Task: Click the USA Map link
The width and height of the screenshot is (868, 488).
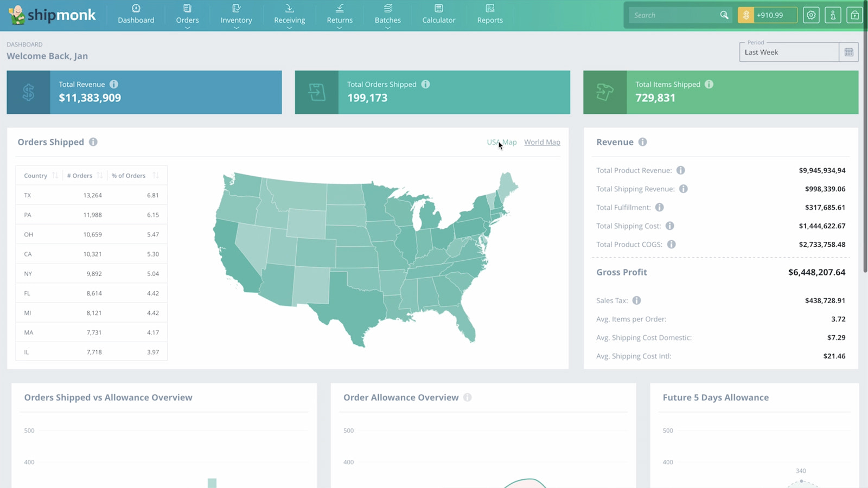Action: pyautogui.click(x=501, y=142)
